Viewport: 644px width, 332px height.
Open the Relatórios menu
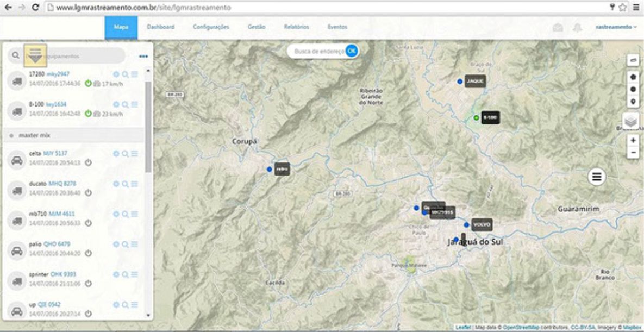tap(296, 27)
